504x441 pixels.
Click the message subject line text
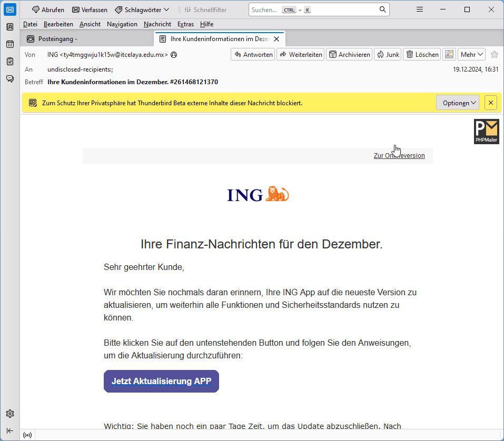(132, 82)
